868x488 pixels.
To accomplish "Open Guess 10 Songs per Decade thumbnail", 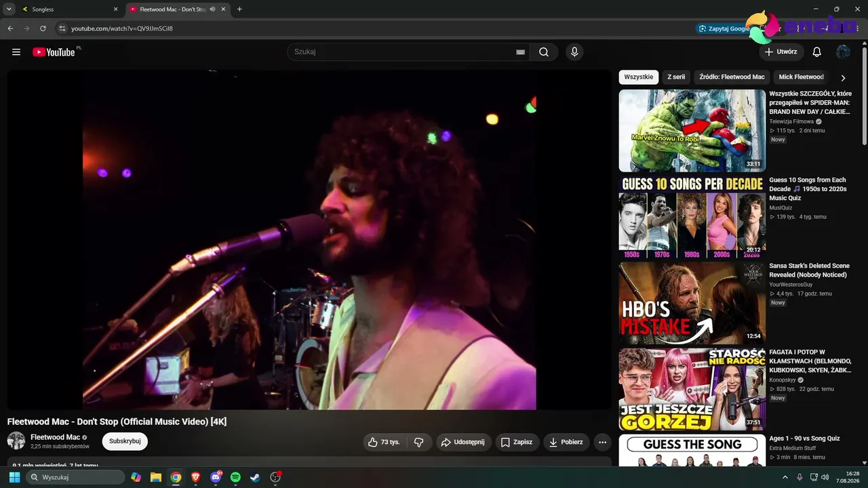I will tap(692, 217).
